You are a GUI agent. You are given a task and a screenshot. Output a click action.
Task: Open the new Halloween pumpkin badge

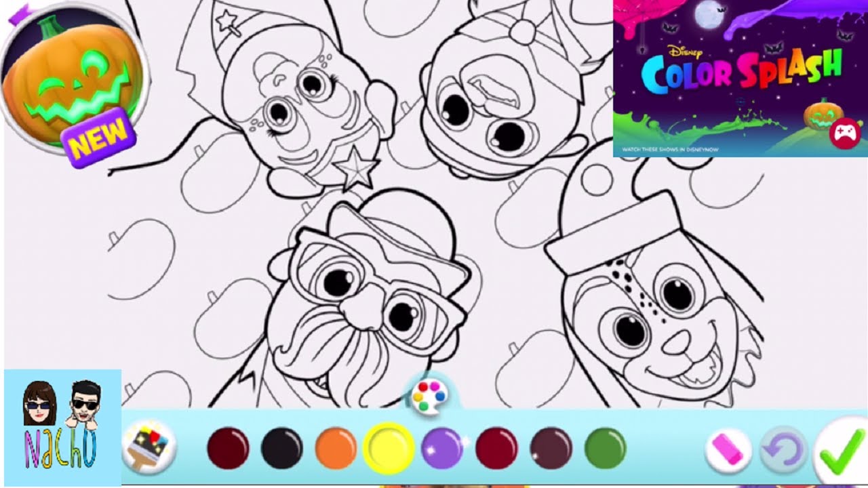pyautogui.click(x=75, y=86)
